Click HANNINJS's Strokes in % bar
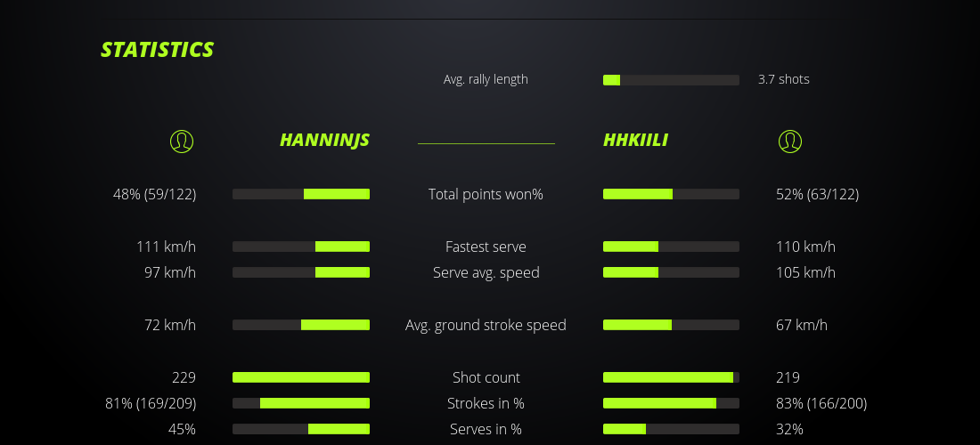The width and height of the screenshot is (980, 445). (x=301, y=403)
